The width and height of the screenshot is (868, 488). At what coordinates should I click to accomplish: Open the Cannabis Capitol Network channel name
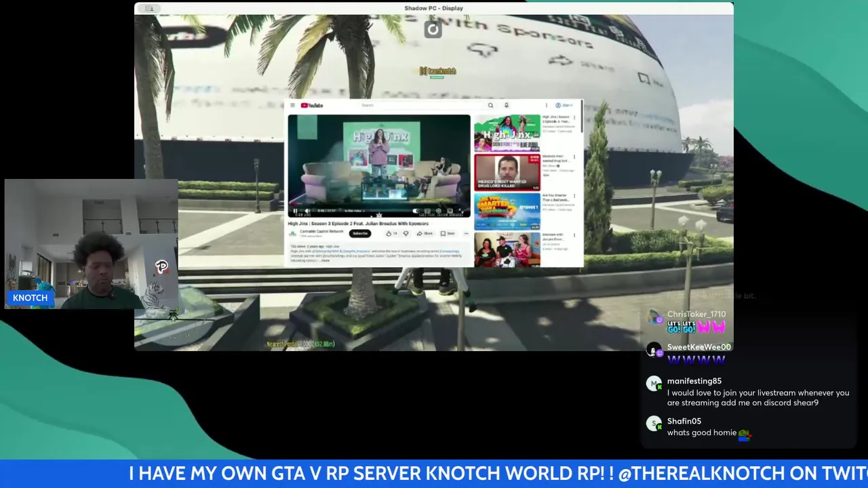point(321,231)
